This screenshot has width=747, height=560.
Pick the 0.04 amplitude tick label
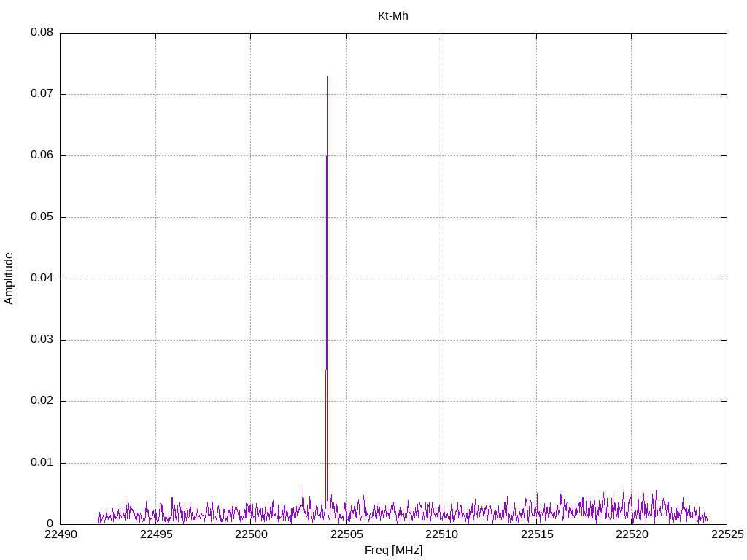coord(42,279)
